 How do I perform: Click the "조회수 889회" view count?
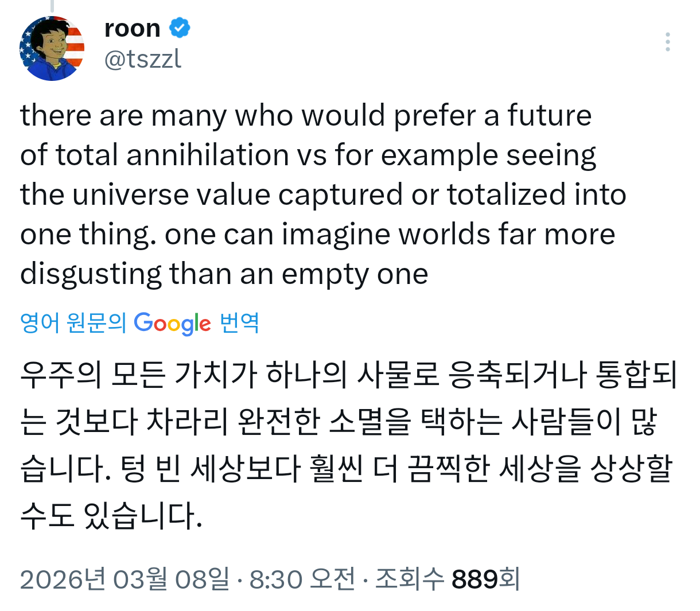tap(448, 579)
